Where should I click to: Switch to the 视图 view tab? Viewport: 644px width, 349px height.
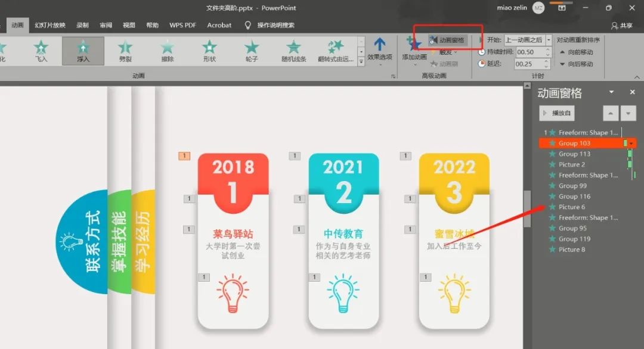(x=129, y=25)
